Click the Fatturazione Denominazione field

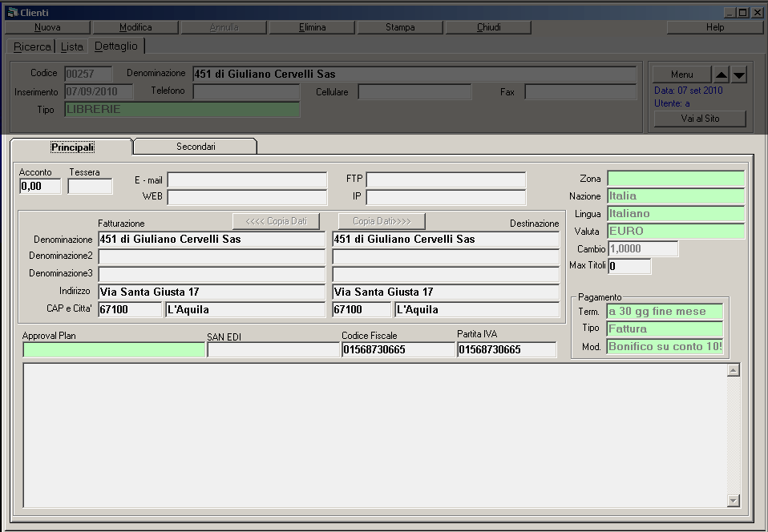[212, 239]
